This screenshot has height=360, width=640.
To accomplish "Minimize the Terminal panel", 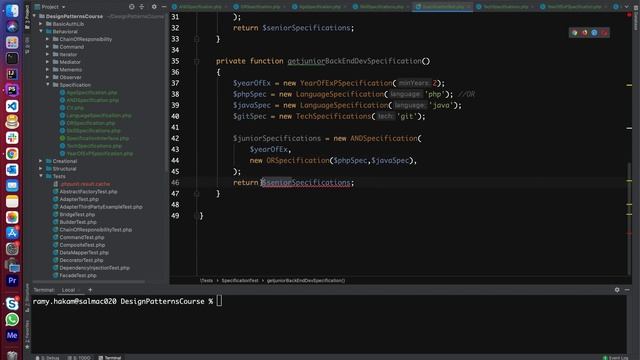I will pyautogui.click(x=627, y=290).
